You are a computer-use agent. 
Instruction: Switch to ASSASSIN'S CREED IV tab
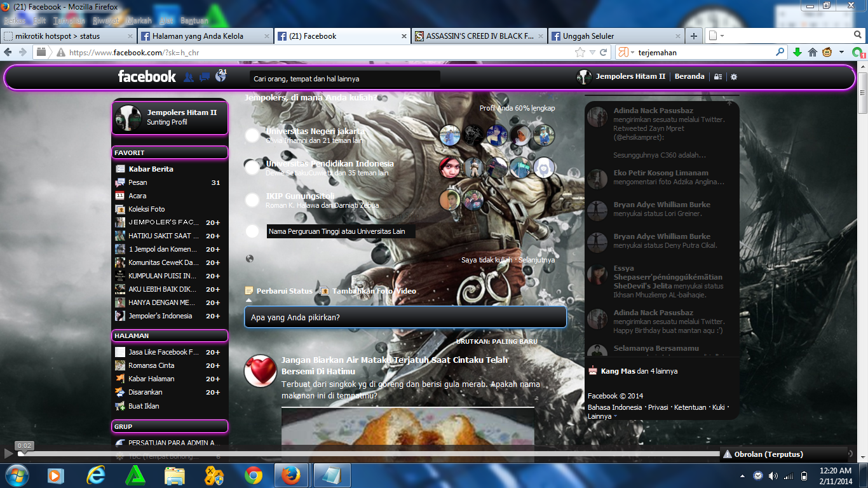(x=480, y=36)
